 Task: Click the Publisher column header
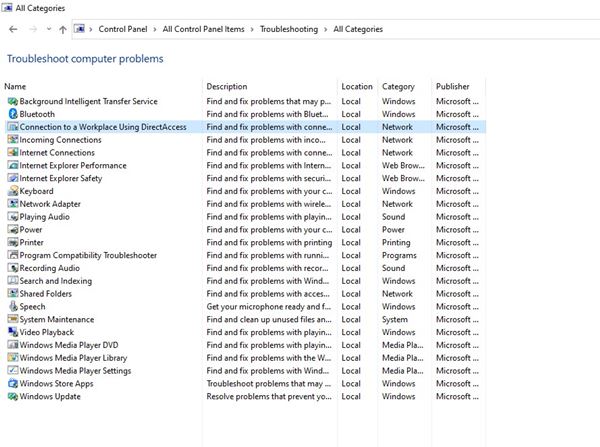(453, 87)
